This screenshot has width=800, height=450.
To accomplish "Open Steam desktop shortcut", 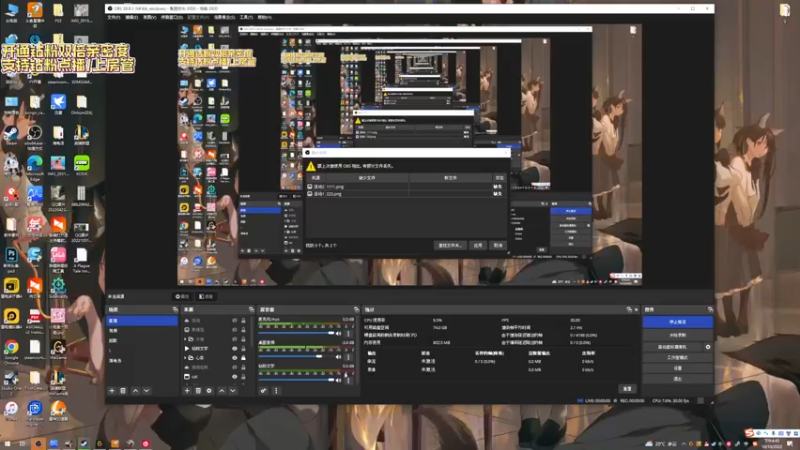I will (11, 136).
